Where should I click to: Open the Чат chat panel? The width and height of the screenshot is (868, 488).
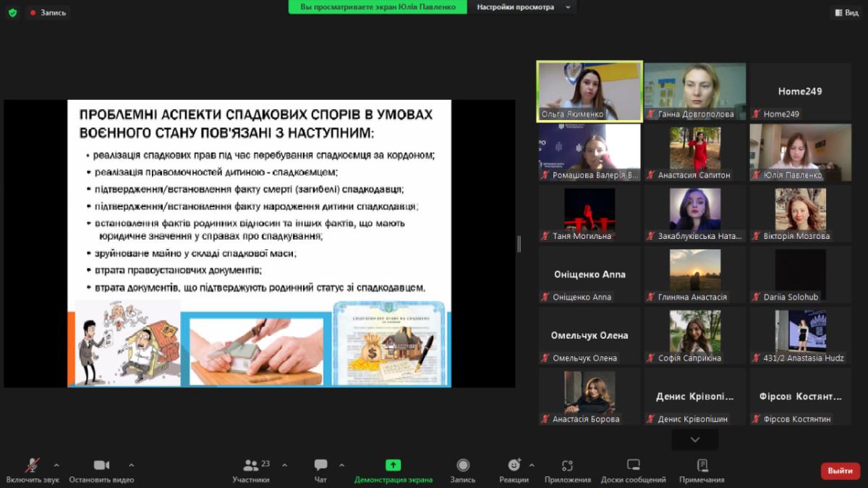320,470
